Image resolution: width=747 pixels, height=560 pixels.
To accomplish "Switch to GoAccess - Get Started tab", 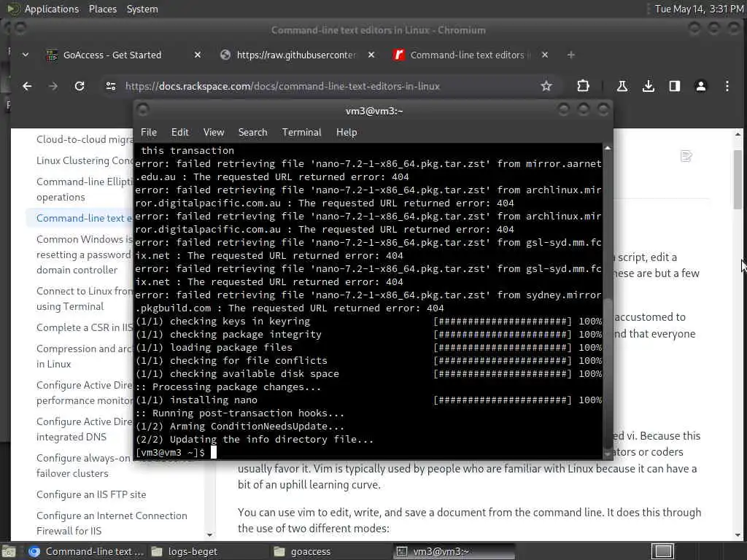I will coord(113,55).
